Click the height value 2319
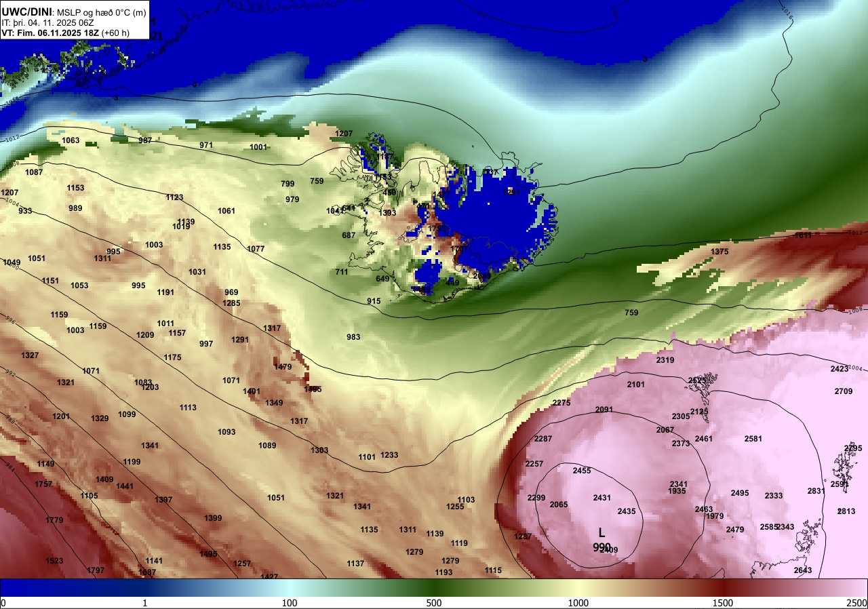Screen dimensions: 868x609 pos(665,360)
